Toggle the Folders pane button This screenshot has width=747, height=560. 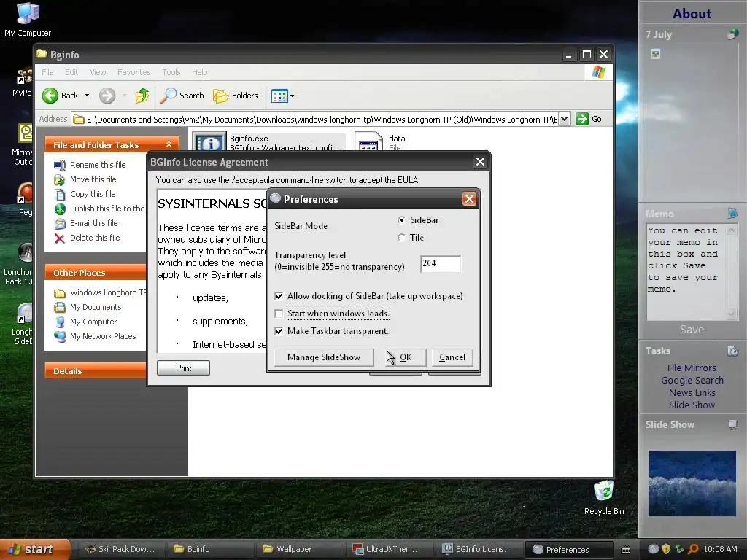coord(236,96)
